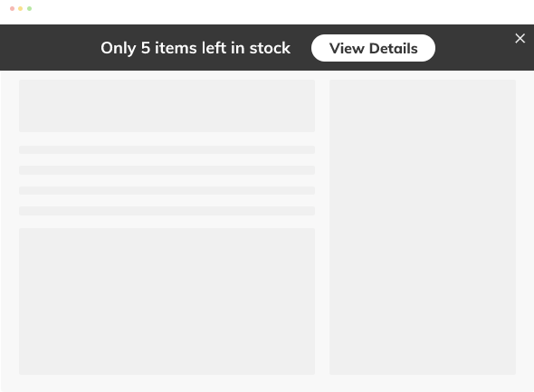
Task: Click the yellow window dot
Action: coord(21,8)
